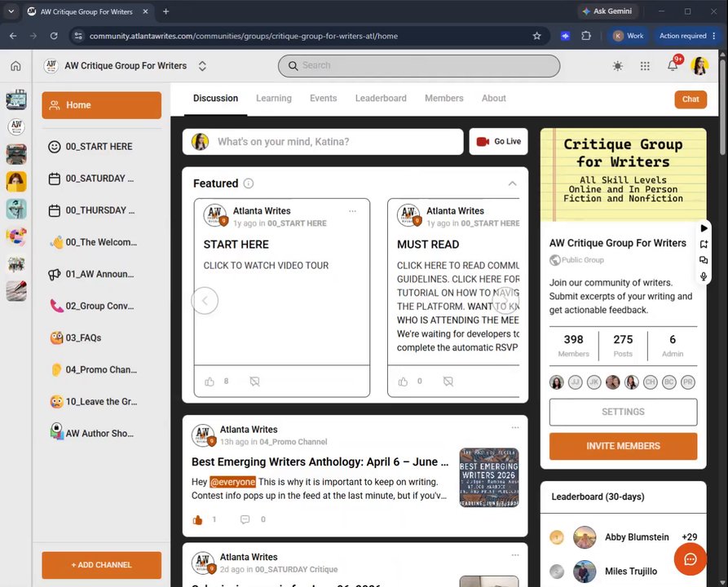The image size is (728, 587).
Task: Open the 02_Group Conversations channel
Action: pyautogui.click(x=102, y=306)
